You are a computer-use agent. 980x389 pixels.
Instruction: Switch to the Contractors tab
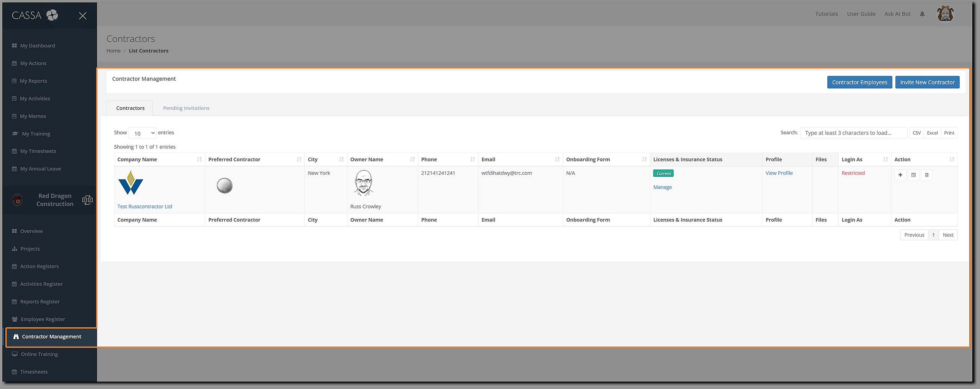(130, 108)
